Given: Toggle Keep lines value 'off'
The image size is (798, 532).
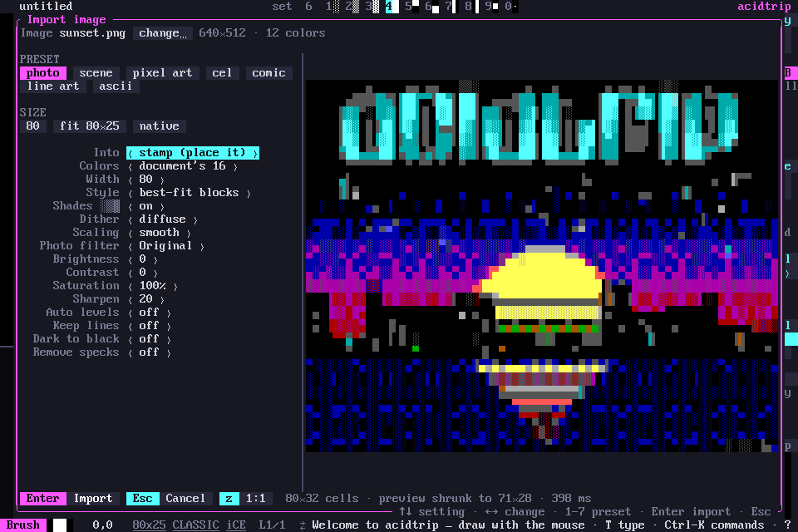Looking at the screenshot, I should coord(149,325).
